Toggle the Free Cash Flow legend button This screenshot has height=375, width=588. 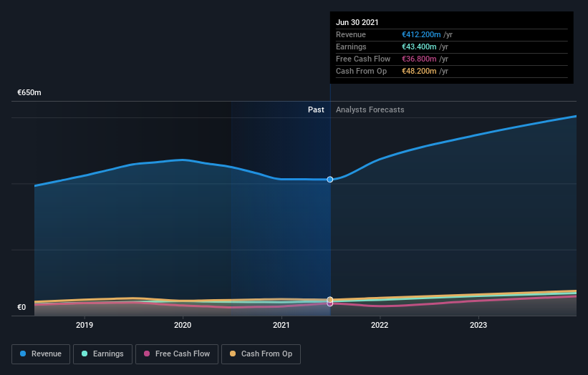click(x=177, y=354)
